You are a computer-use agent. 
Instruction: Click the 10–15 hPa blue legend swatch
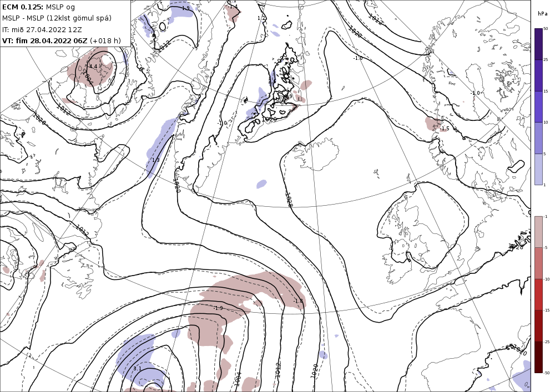538,107
